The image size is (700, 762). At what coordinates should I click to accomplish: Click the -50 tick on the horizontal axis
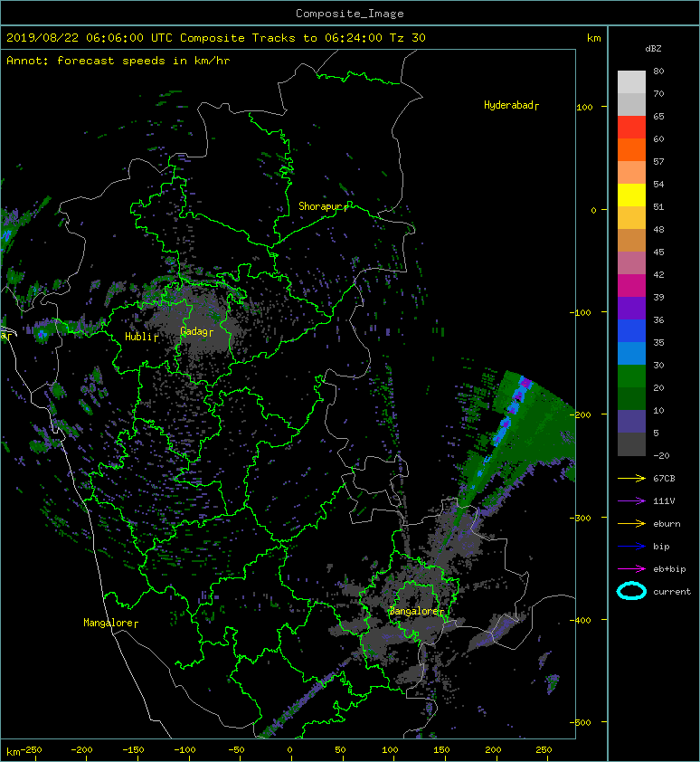tap(236, 750)
